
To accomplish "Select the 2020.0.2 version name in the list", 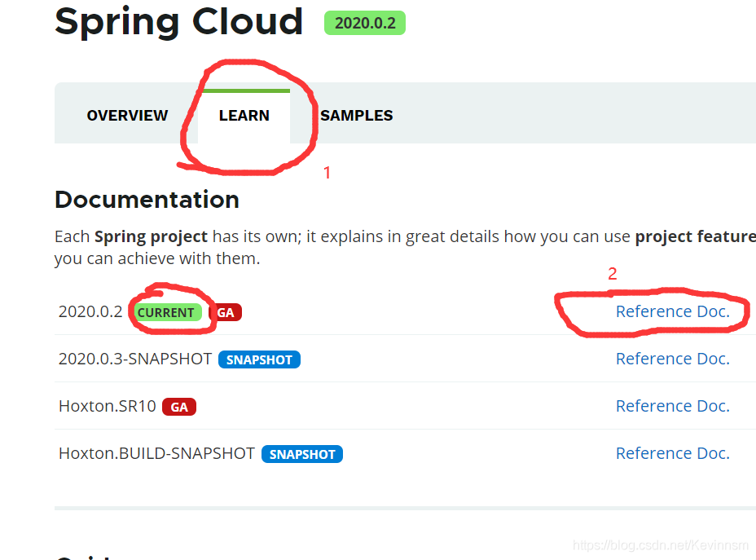I will click(90, 312).
